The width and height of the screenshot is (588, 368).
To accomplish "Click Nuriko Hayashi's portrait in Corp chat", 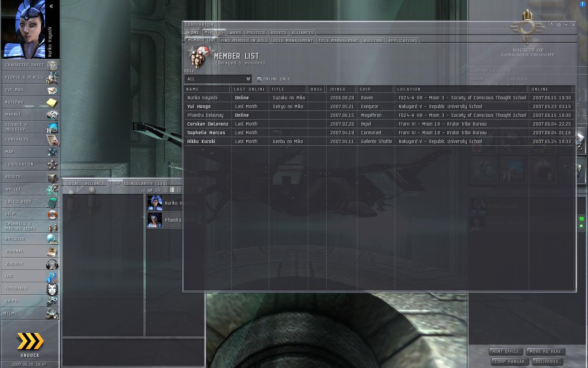I will pyautogui.click(x=155, y=203).
